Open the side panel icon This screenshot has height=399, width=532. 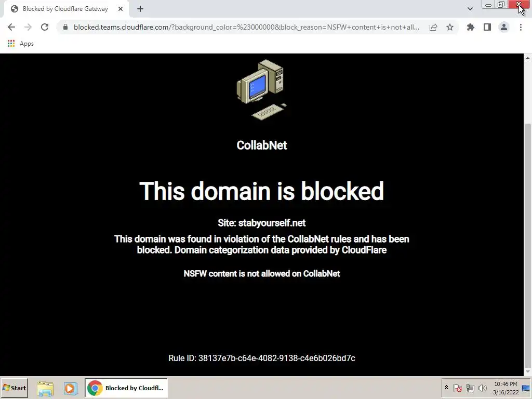487,27
